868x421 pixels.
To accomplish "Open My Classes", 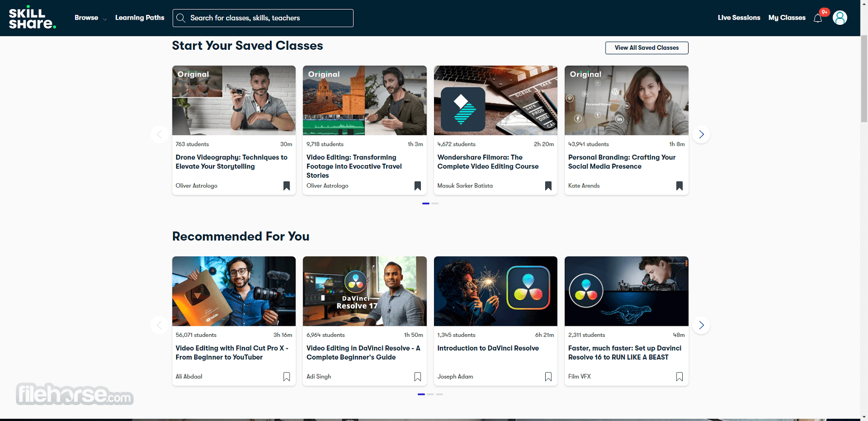I will click(787, 17).
